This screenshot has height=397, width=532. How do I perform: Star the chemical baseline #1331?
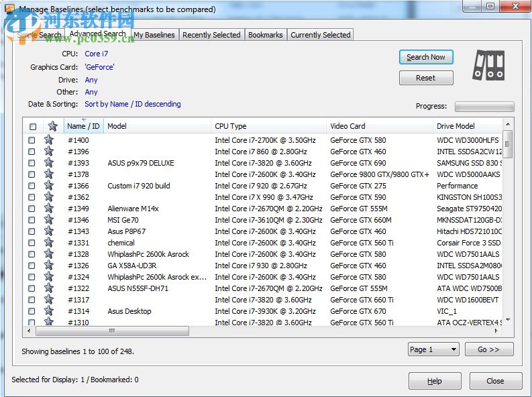pos(49,242)
